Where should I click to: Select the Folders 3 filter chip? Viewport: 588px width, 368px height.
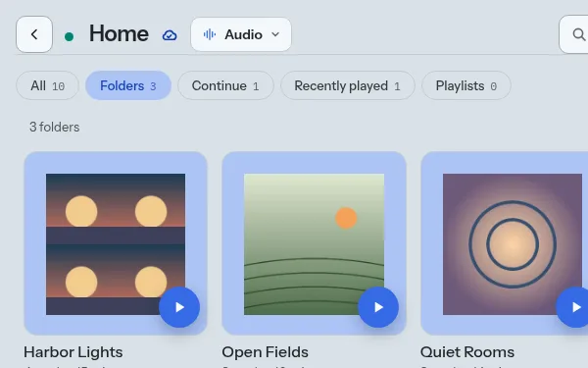[128, 85]
